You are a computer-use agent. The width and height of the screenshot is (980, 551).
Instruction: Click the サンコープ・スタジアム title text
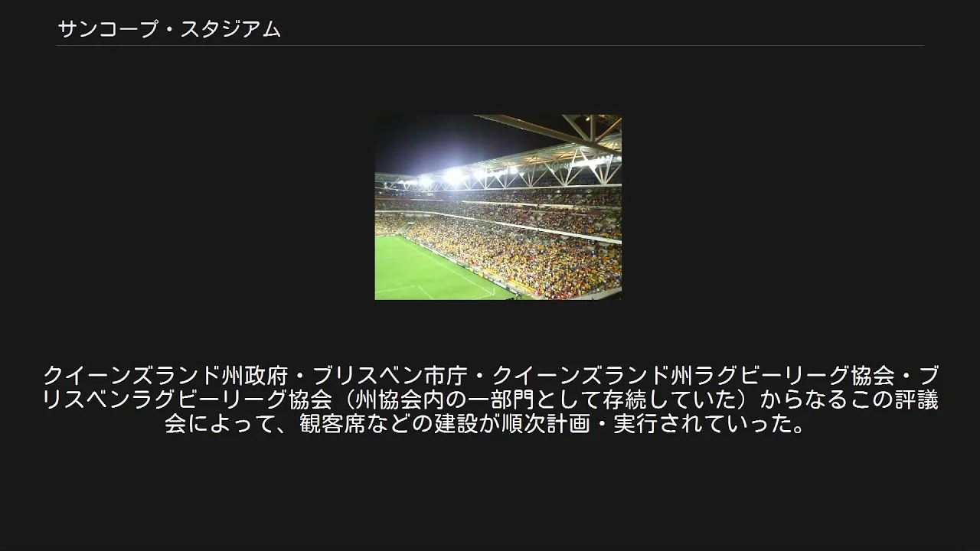(169, 30)
